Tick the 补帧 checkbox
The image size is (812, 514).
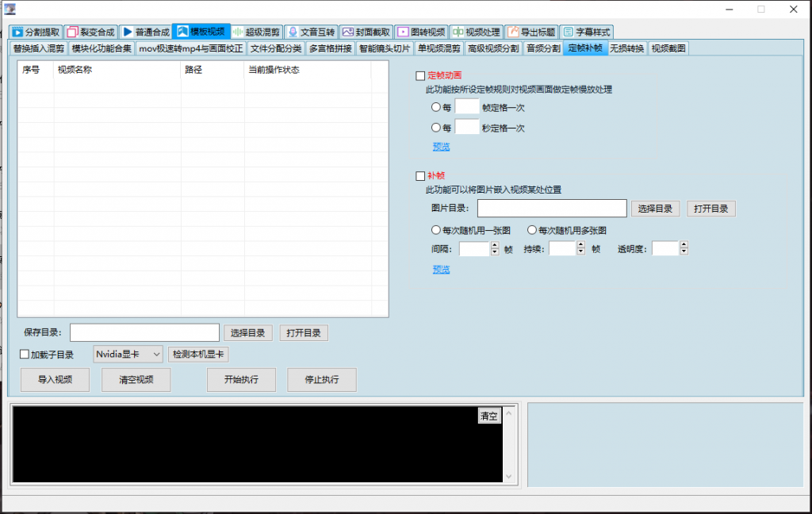(x=420, y=176)
